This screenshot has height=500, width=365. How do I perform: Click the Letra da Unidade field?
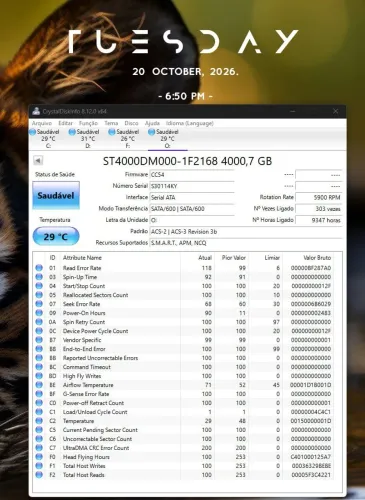[x=192, y=220]
